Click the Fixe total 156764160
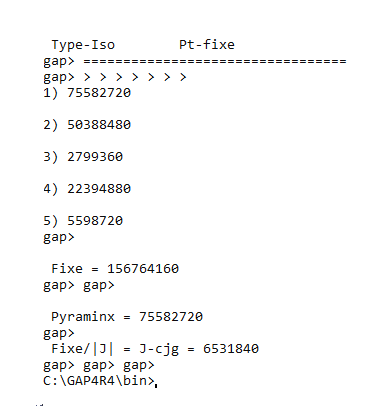This screenshot has width=374, height=406. [143, 269]
